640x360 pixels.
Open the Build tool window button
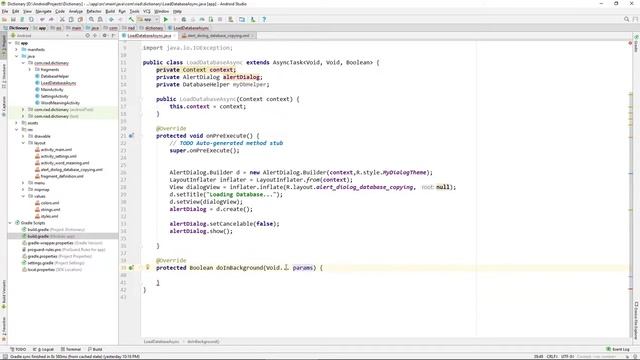pos(95,349)
